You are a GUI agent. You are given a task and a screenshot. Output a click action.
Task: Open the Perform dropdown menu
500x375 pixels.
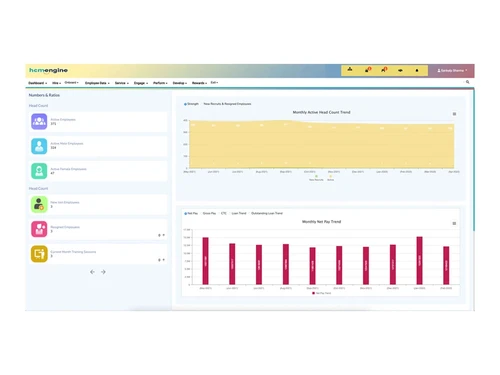[x=160, y=83]
